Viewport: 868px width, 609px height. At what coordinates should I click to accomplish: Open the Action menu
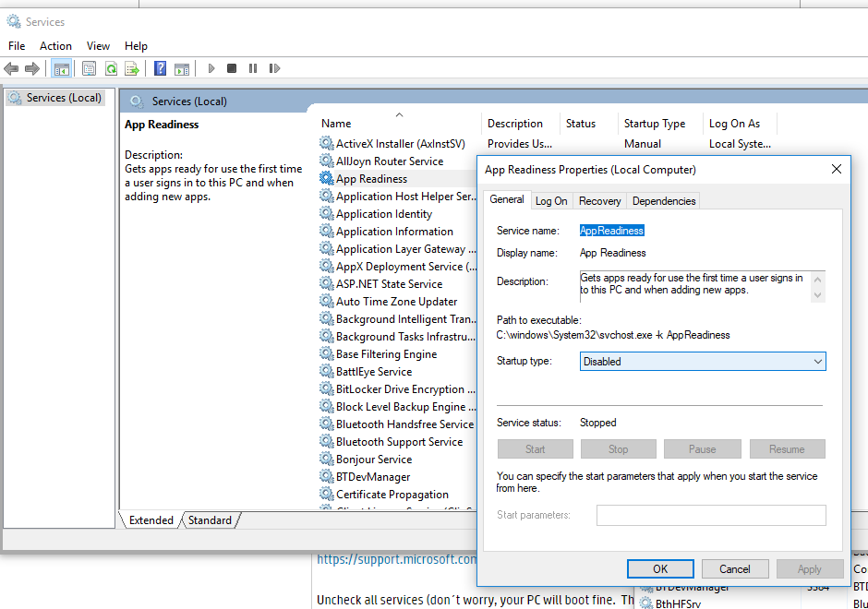(55, 45)
